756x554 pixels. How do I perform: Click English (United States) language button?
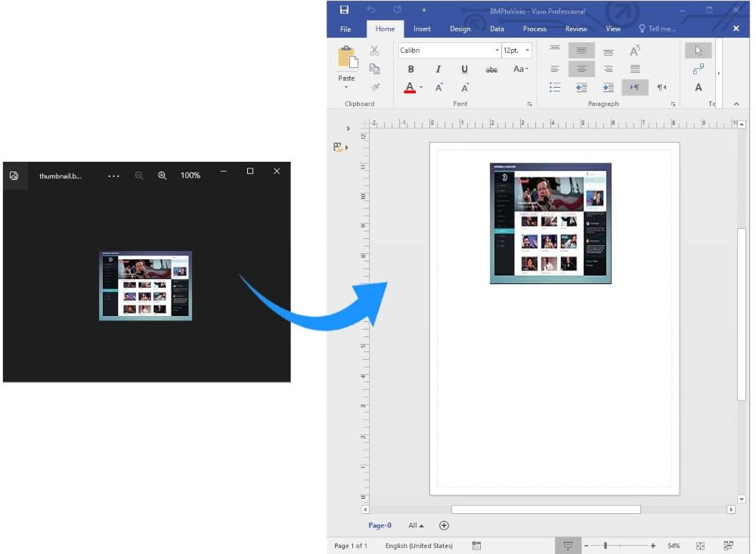point(419,546)
